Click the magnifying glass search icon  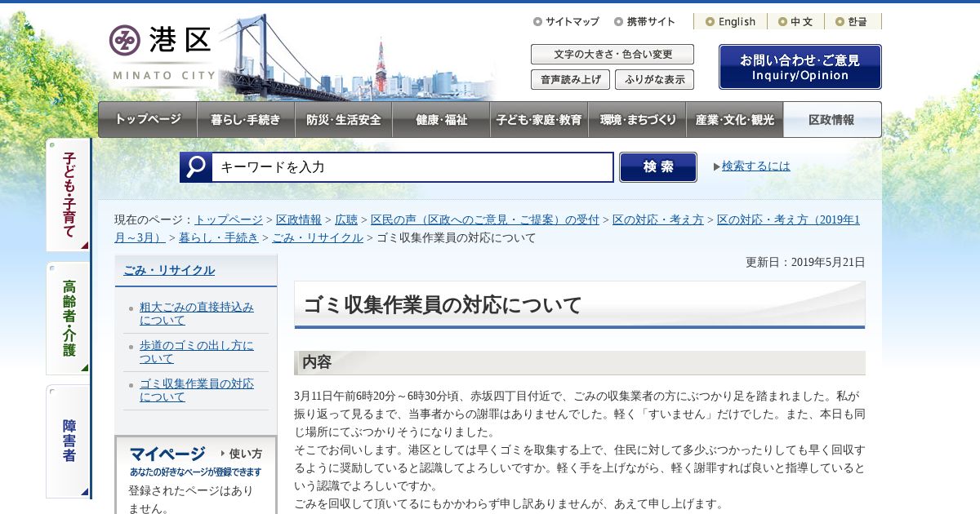pyautogui.click(x=196, y=167)
